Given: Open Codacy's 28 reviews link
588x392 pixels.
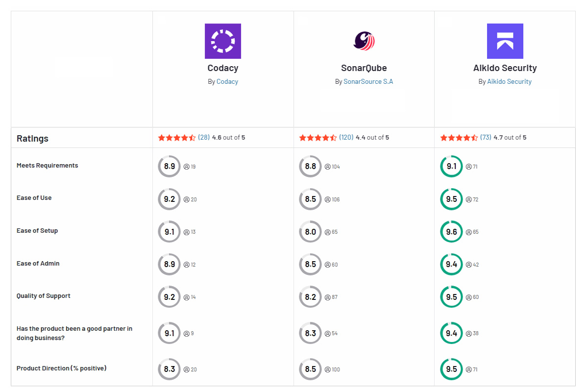Looking at the screenshot, I should pyautogui.click(x=204, y=138).
